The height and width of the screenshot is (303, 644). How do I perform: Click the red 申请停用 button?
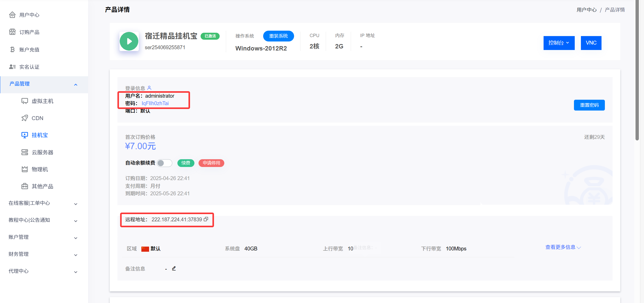coord(211,163)
